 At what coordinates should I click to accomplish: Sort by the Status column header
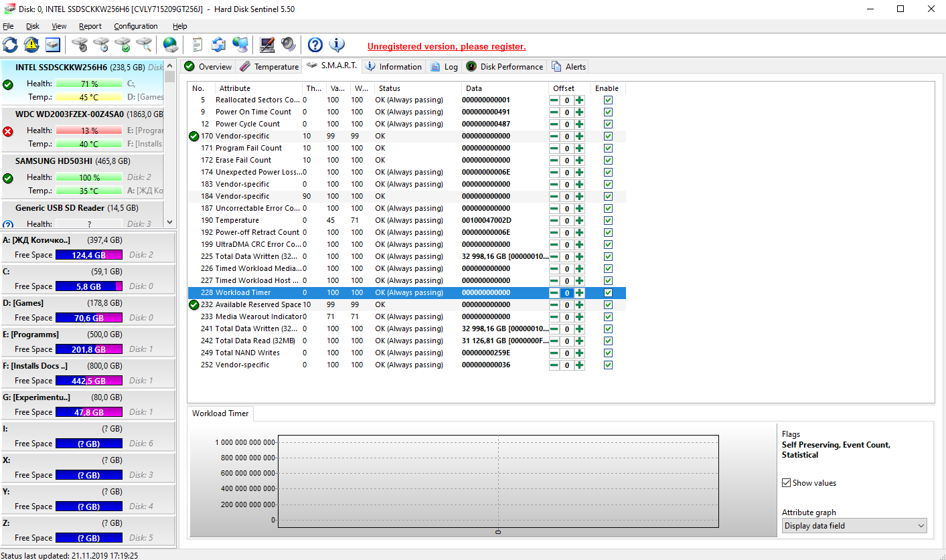(x=418, y=88)
